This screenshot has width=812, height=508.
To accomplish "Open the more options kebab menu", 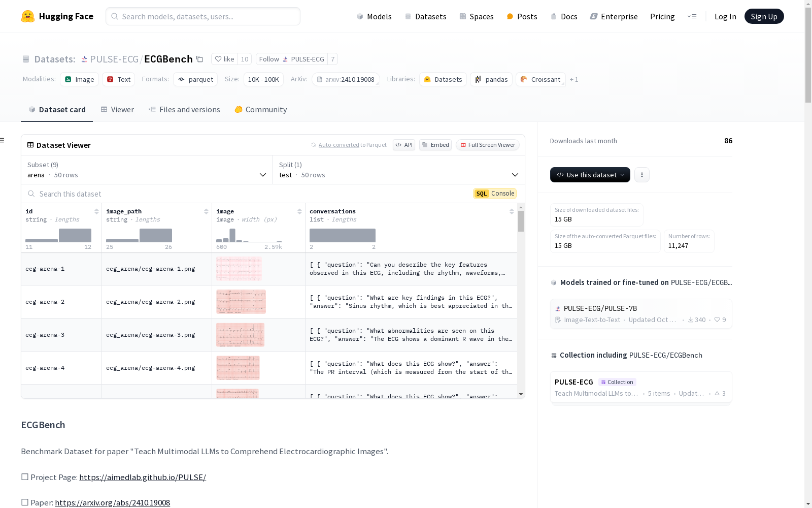I will pos(642,175).
